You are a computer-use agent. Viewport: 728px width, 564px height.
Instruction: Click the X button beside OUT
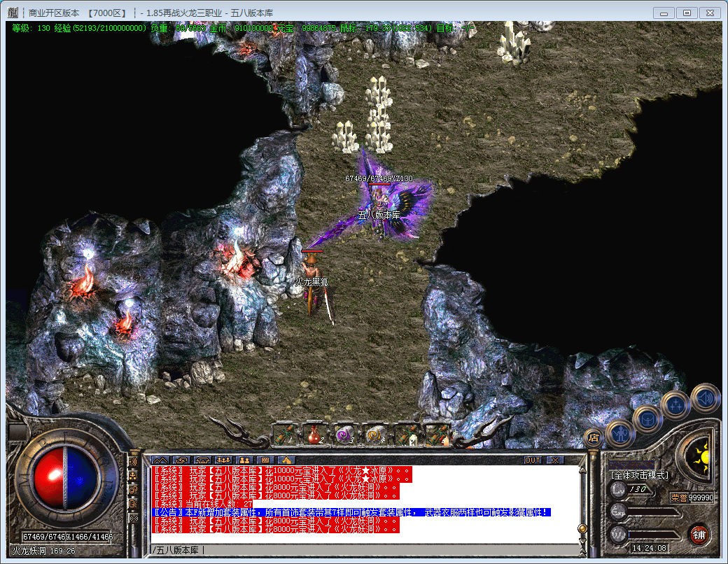(x=555, y=460)
